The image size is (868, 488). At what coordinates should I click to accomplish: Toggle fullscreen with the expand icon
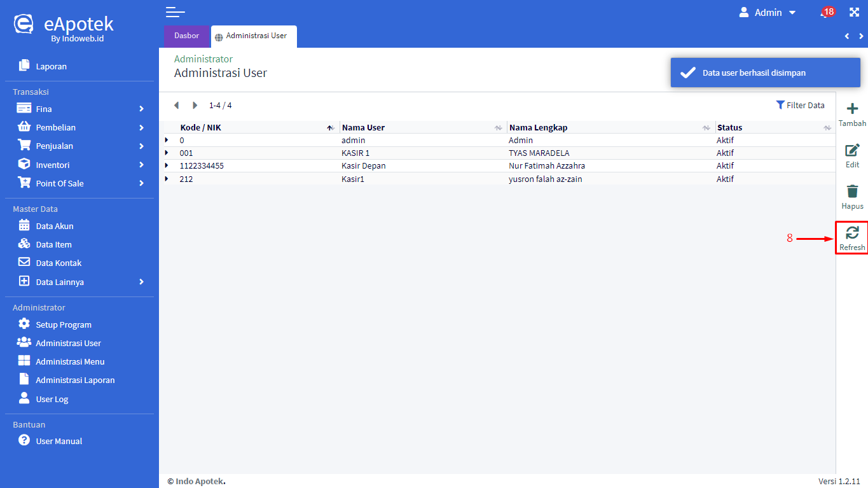[x=854, y=13]
